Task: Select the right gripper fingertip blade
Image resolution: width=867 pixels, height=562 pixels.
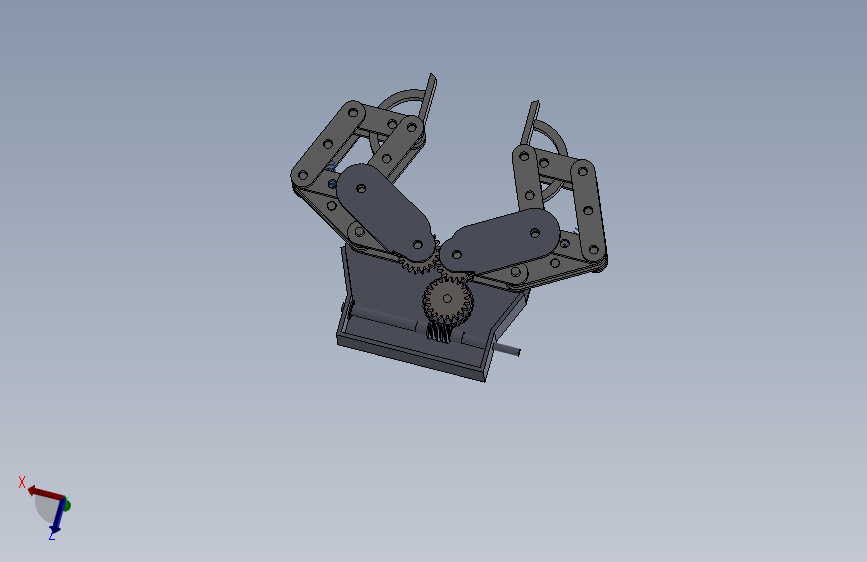Action: click(530, 123)
